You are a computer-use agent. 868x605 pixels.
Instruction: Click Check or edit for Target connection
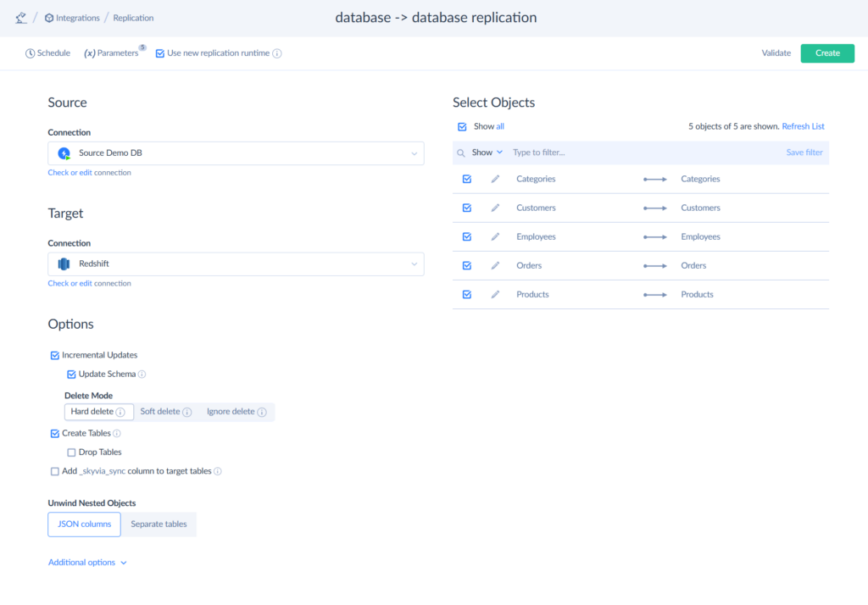tap(70, 283)
